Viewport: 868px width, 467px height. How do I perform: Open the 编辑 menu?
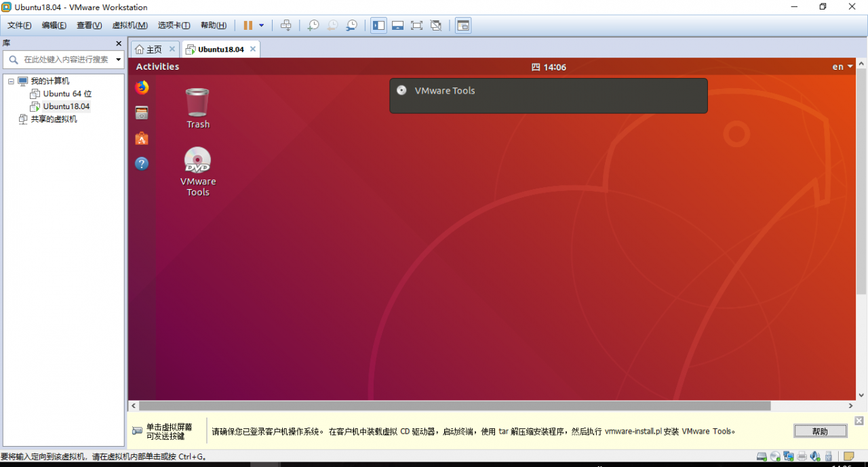click(x=54, y=26)
